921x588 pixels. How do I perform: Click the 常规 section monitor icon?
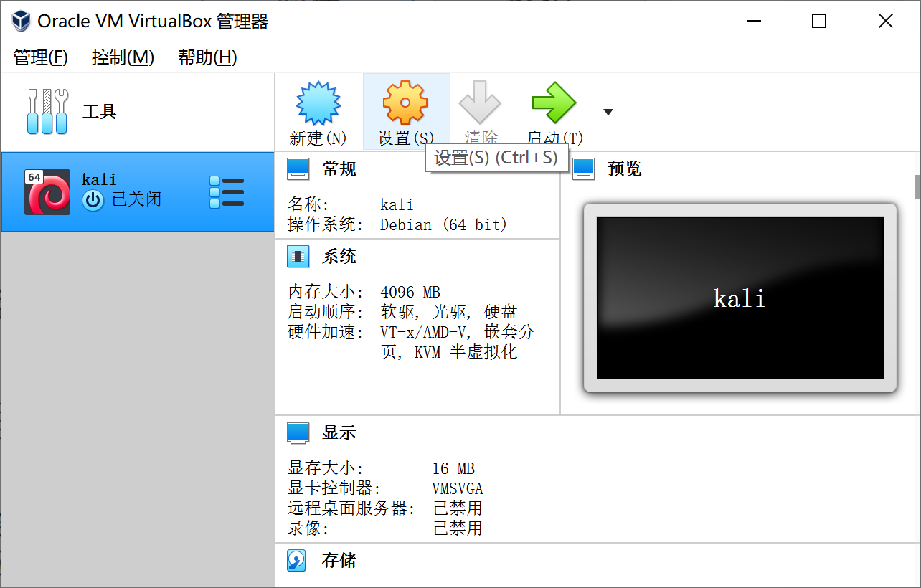(x=298, y=169)
